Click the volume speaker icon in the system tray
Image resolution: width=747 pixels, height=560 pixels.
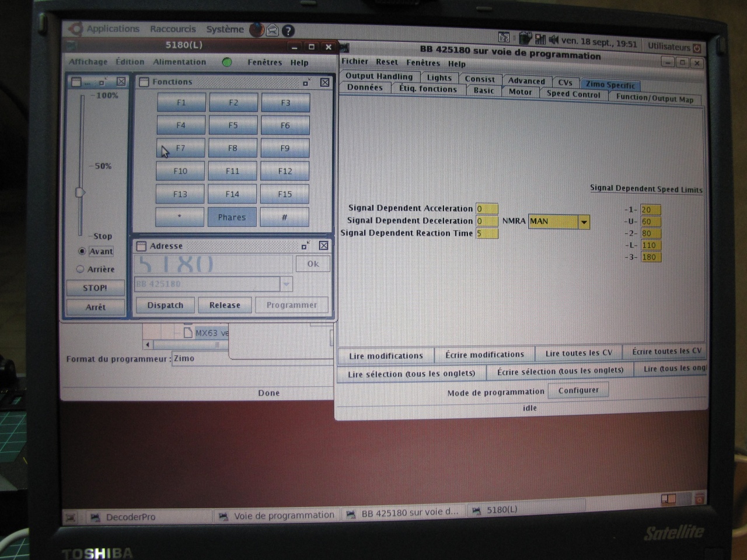553,40
